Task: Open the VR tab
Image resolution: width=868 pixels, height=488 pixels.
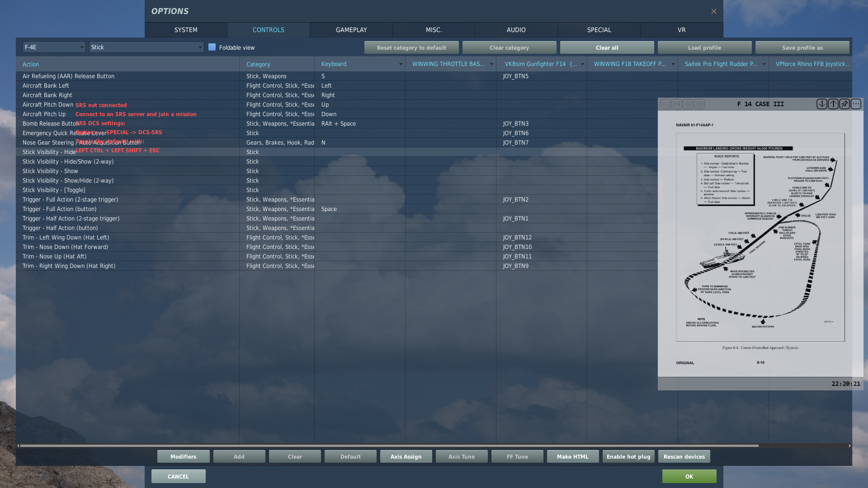Action: (x=682, y=30)
